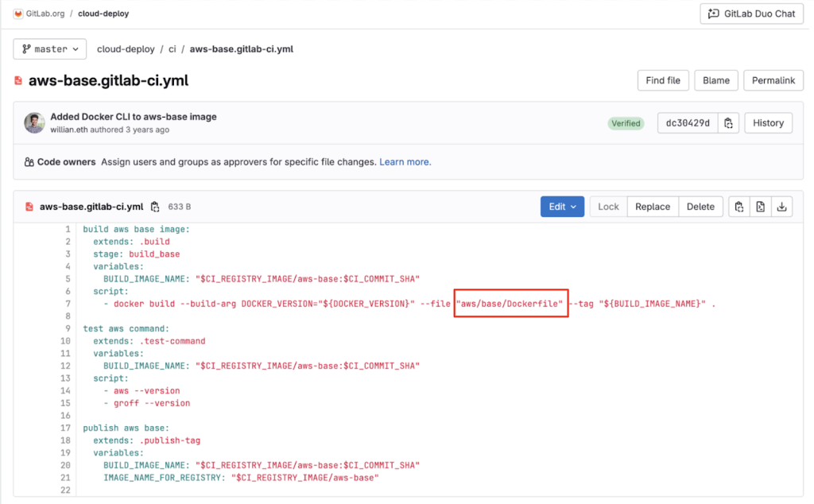This screenshot has height=504, width=814.
Task: Click the Replace button
Action: (x=653, y=206)
